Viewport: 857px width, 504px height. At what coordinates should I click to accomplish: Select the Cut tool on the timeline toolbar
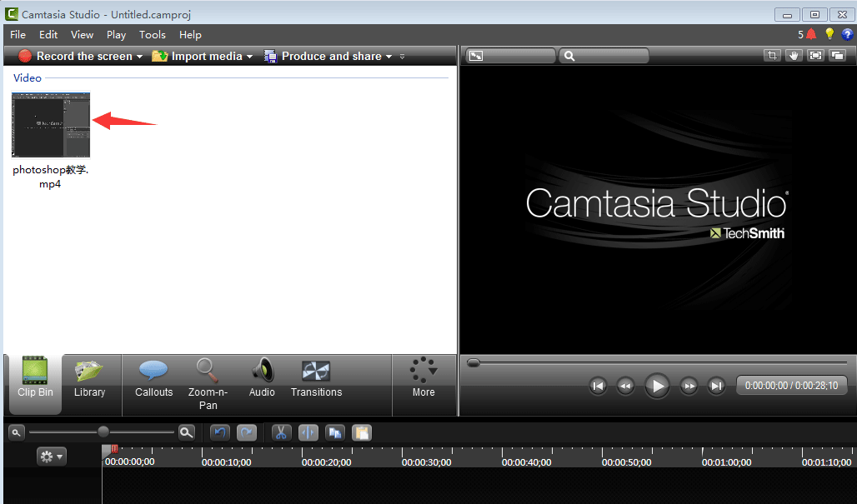[282, 432]
